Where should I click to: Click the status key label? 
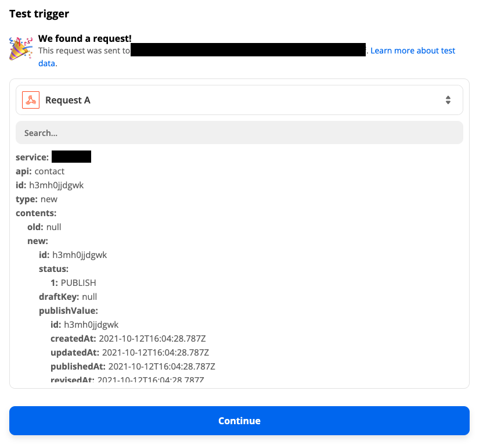53,269
